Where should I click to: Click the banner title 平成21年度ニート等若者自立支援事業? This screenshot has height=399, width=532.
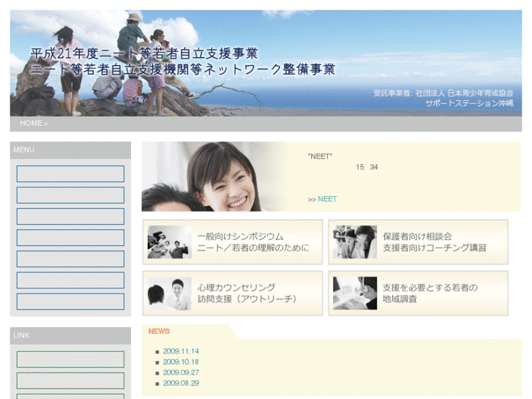(x=144, y=53)
